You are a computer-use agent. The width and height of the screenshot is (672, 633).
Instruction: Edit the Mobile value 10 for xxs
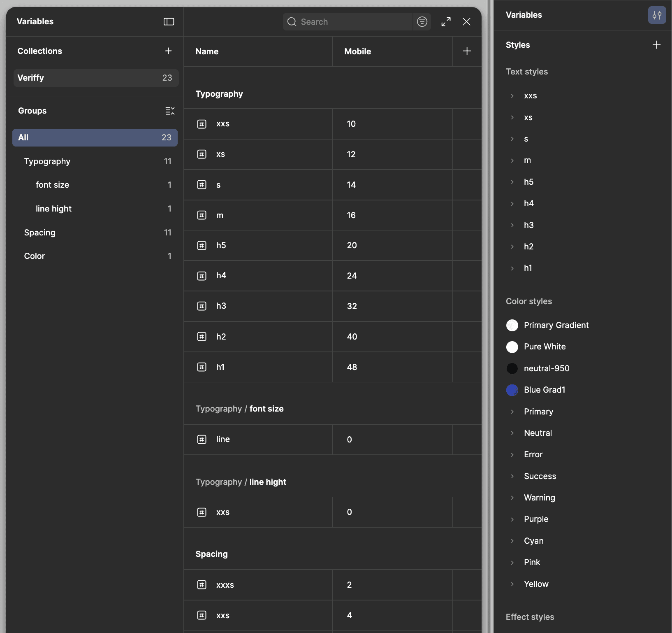[392, 124]
